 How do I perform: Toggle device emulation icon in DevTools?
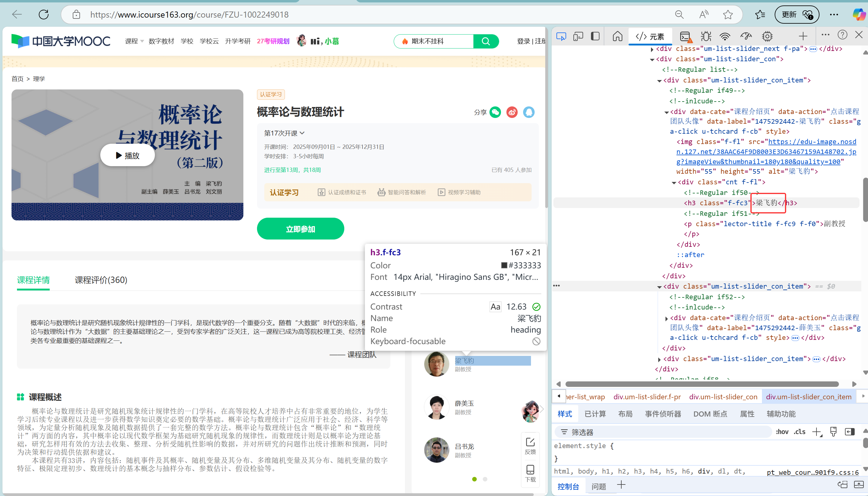pyautogui.click(x=578, y=36)
